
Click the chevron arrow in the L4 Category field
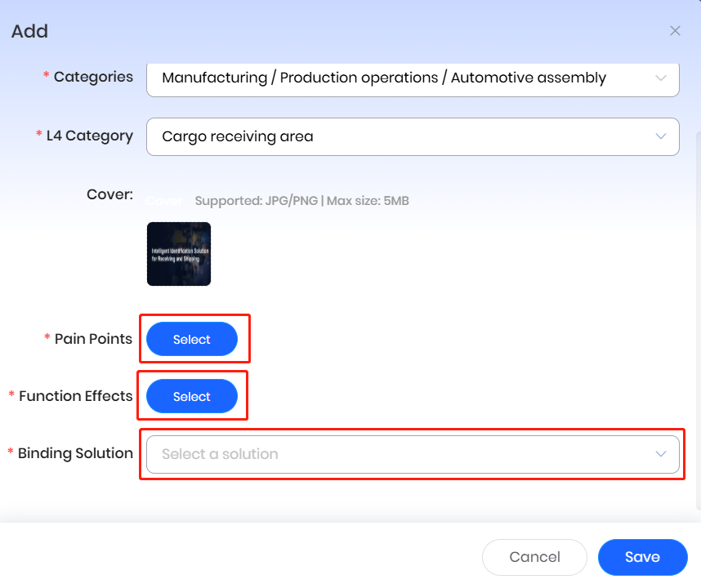pyautogui.click(x=660, y=136)
